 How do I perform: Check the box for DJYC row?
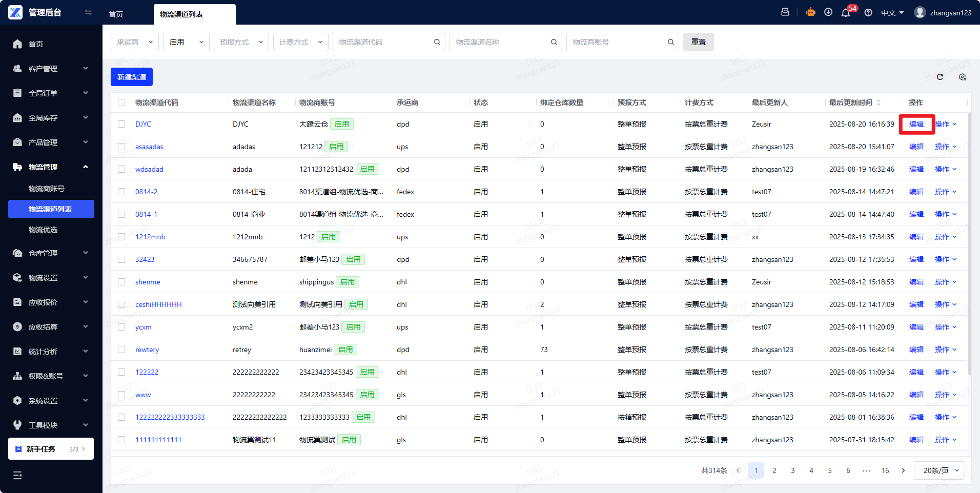click(121, 124)
